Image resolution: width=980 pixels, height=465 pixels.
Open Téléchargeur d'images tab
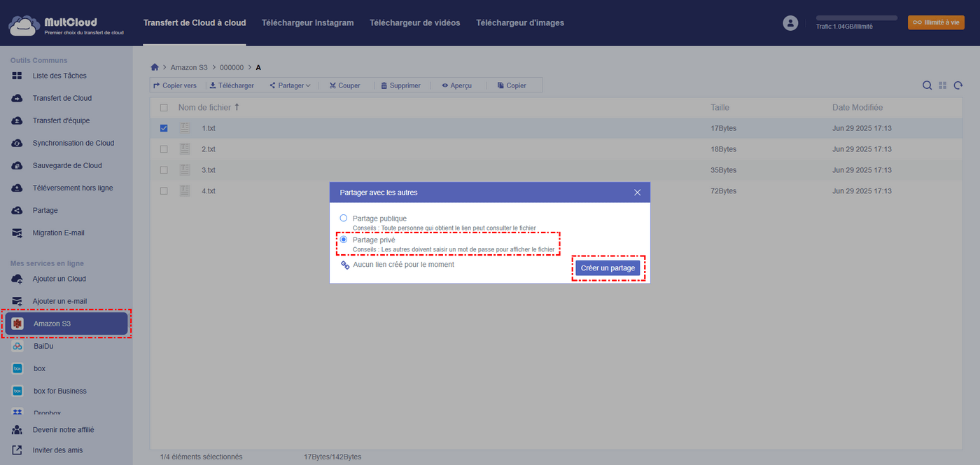(520, 23)
